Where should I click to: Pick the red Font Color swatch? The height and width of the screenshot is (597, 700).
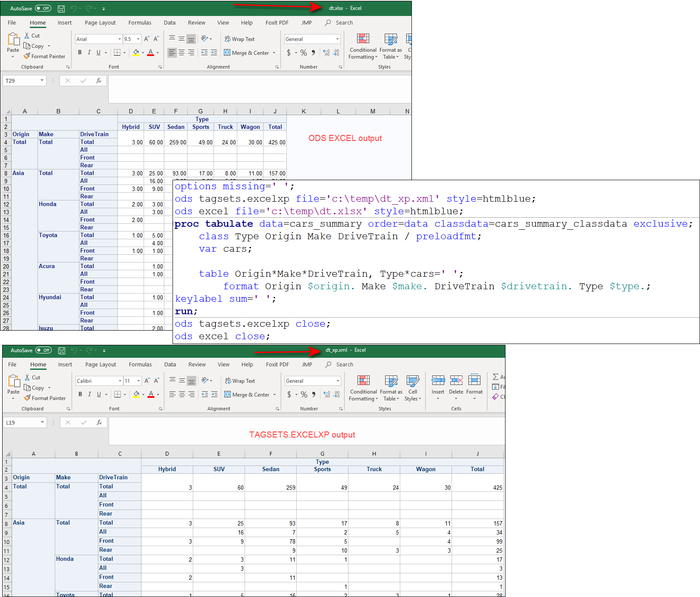pyautogui.click(x=150, y=55)
